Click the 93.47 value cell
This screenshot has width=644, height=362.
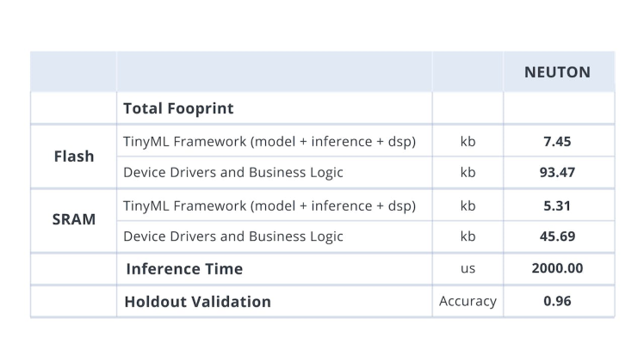(557, 172)
